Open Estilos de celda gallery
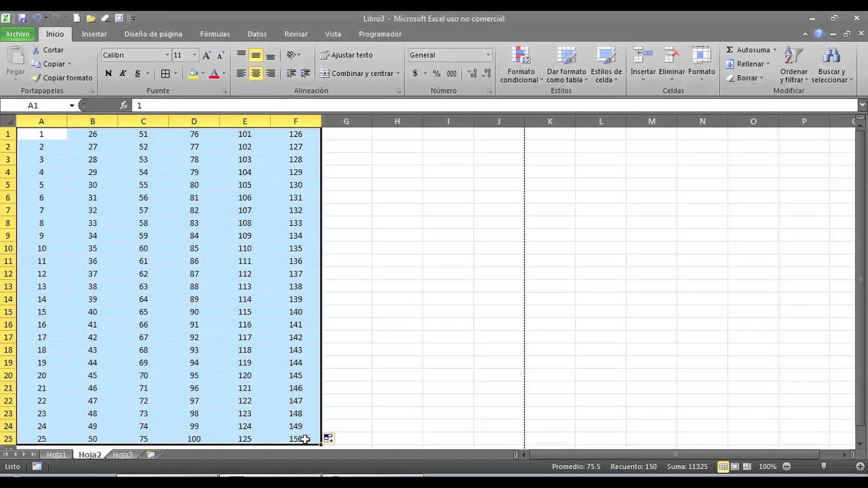 click(x=606, y=65)
